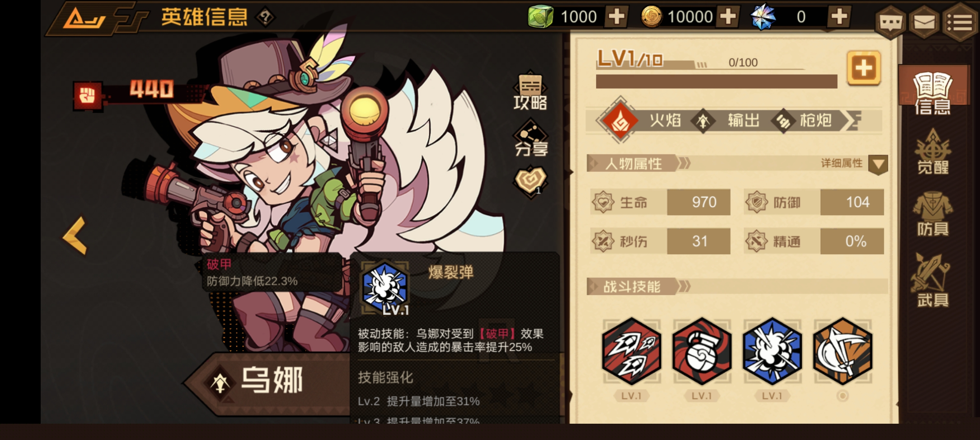Viewport: 980px width, 440px height.
Task: Open the mail envelope icon
Action: pos(924,22)
